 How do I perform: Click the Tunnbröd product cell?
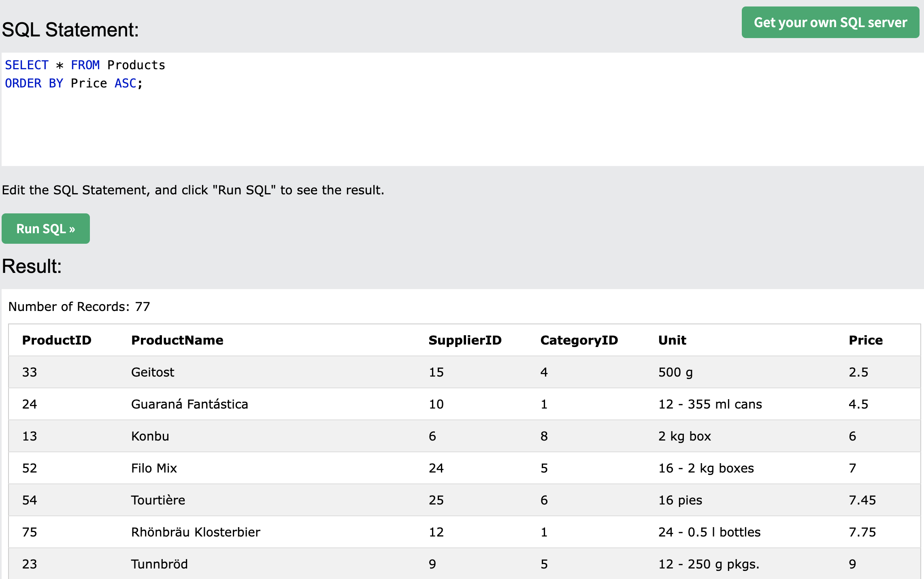click(x=159, y=564)
